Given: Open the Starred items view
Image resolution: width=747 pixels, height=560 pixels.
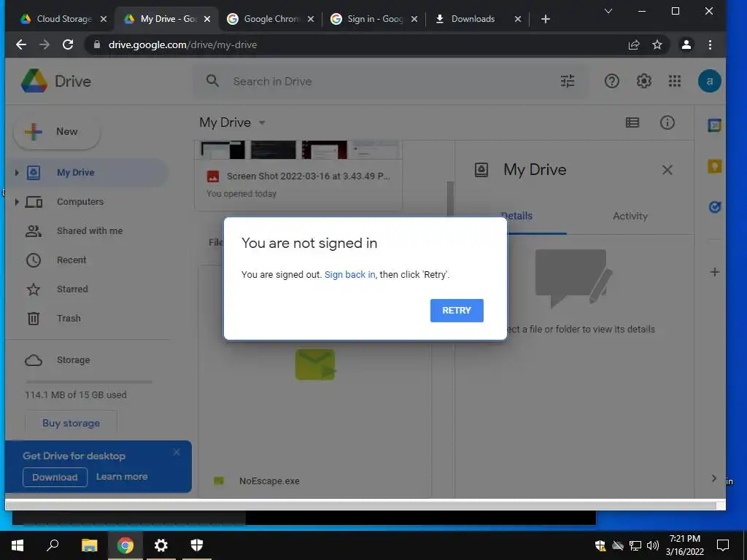Looking at the screenshot, I should [x=72, y=289].
